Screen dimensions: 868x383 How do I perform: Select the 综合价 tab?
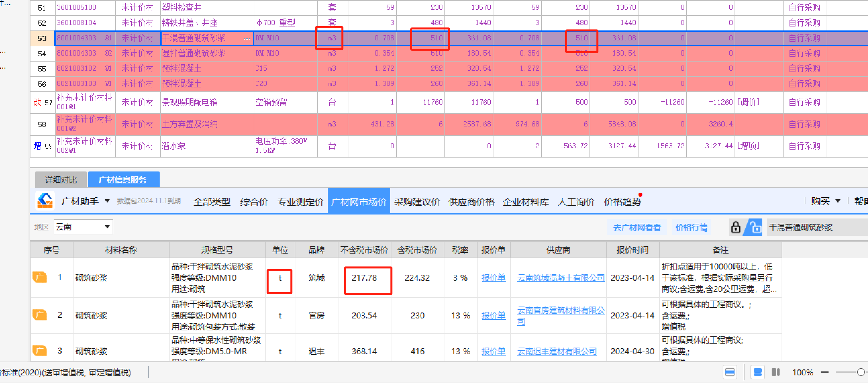pos(254,202)
